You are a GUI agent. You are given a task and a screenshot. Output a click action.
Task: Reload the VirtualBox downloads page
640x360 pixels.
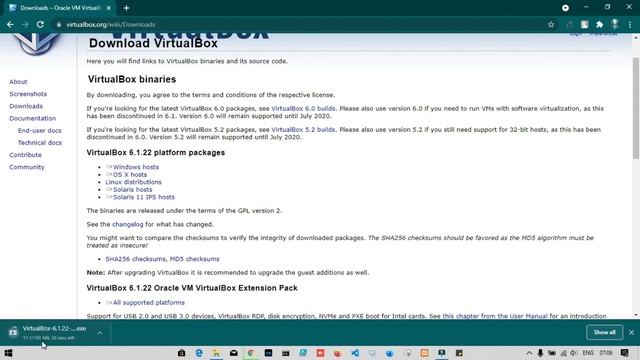coord(40,24)
